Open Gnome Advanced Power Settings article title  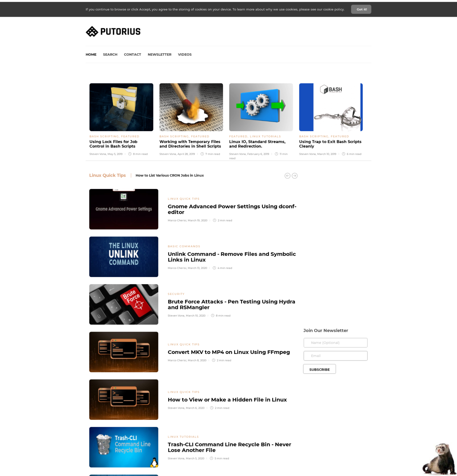232,209
